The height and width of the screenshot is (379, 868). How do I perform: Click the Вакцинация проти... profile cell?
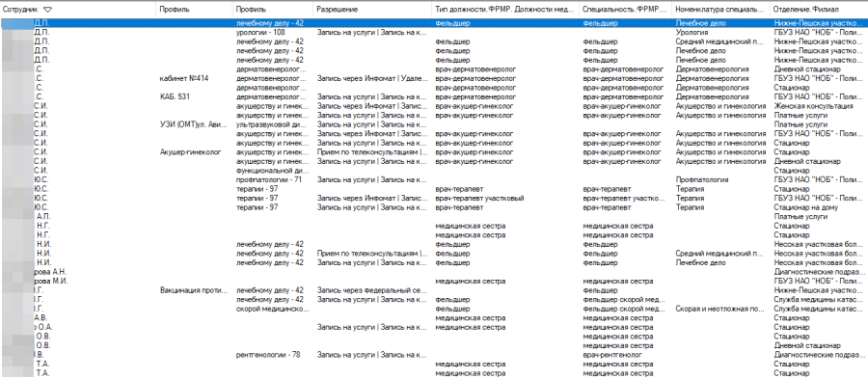(192, 290)
